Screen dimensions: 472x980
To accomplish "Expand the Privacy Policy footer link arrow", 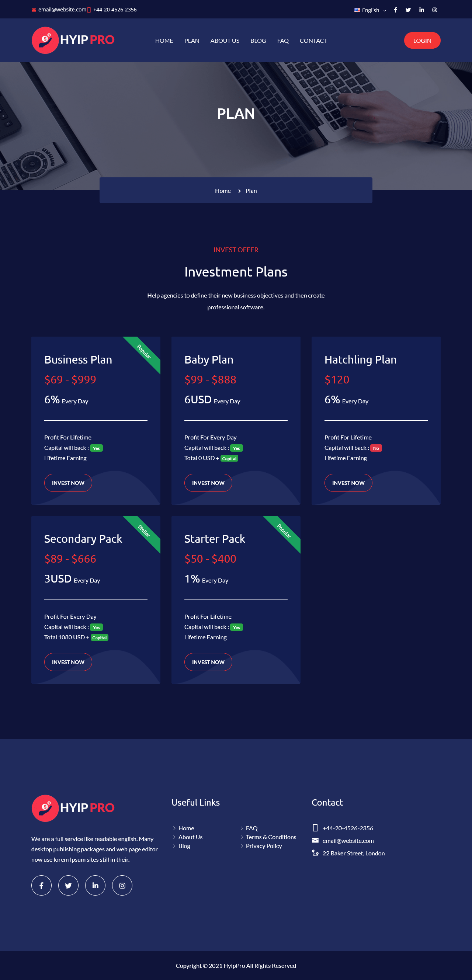I will tap(242, 846).
